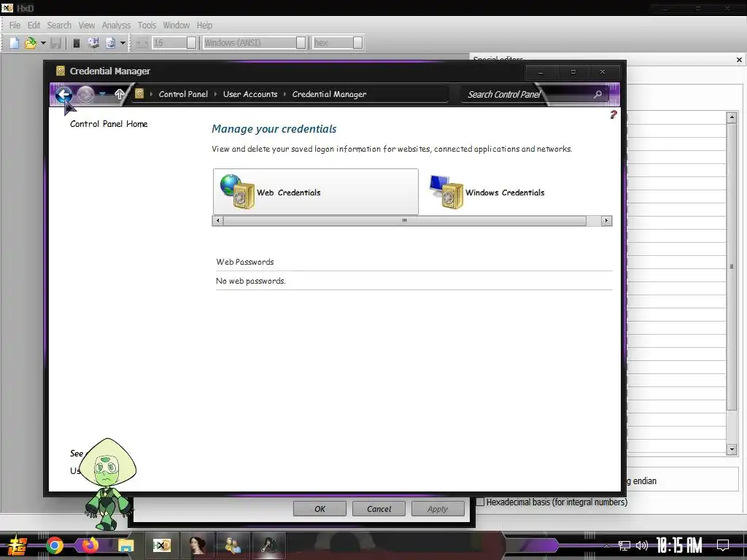Click down arrow of HxD panel scrollbar
The width and height of the screenshot is (747, 560).
[732, 449]
